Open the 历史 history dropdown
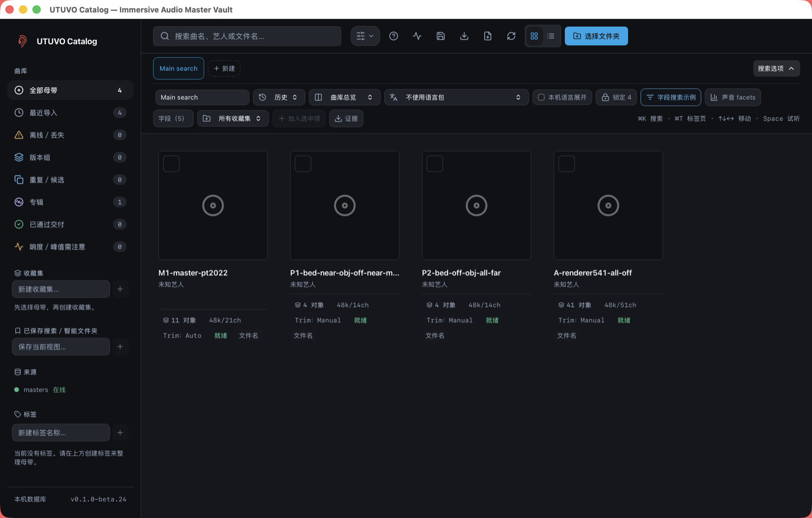Viewport: 812px width, 518px height. (x=279, y=98)
